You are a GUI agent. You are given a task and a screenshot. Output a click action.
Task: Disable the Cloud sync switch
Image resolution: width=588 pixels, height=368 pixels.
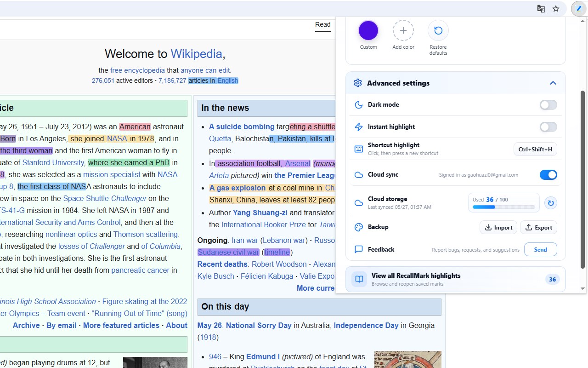(548, 175)
